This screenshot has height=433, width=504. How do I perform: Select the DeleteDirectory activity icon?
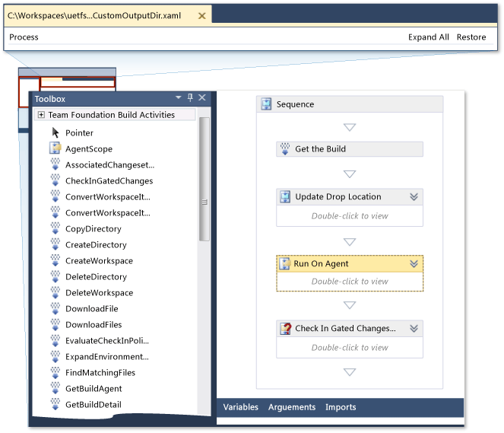[x=55, y=276]
